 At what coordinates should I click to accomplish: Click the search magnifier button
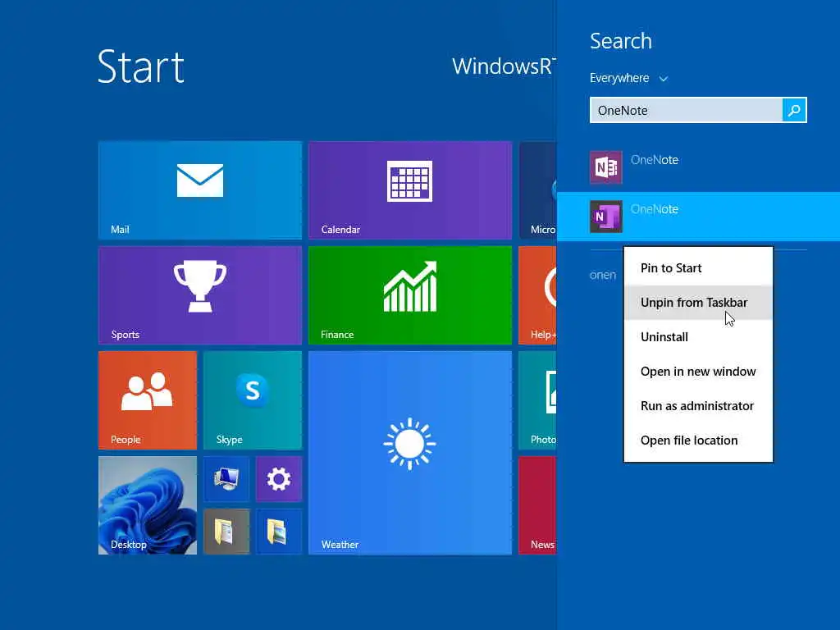coord(794,111)
